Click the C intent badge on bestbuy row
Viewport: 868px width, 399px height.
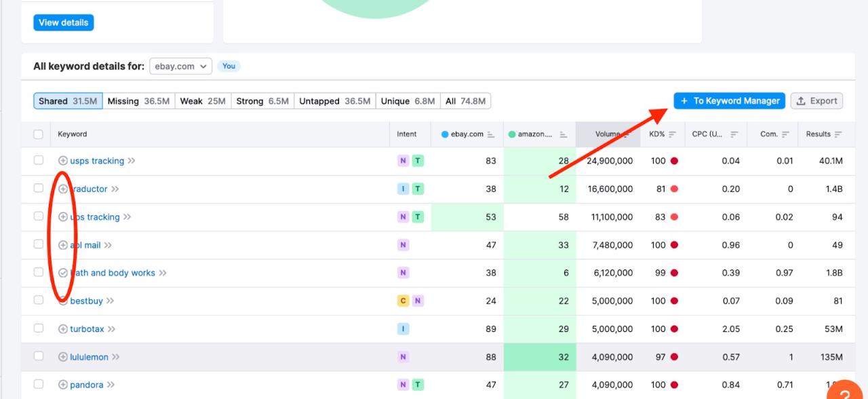[403, 301]
